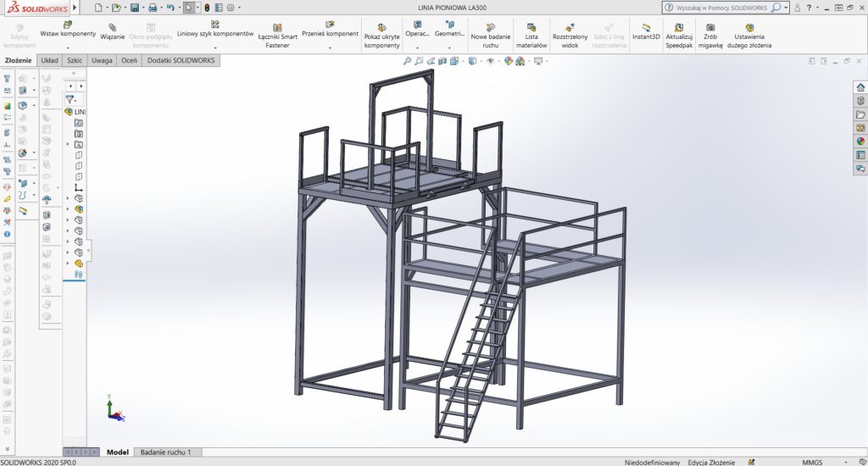The height and width of the screenshot is (466, 868).
Task: Click the Save icon in top toolbar
Action: pos(134,8)
